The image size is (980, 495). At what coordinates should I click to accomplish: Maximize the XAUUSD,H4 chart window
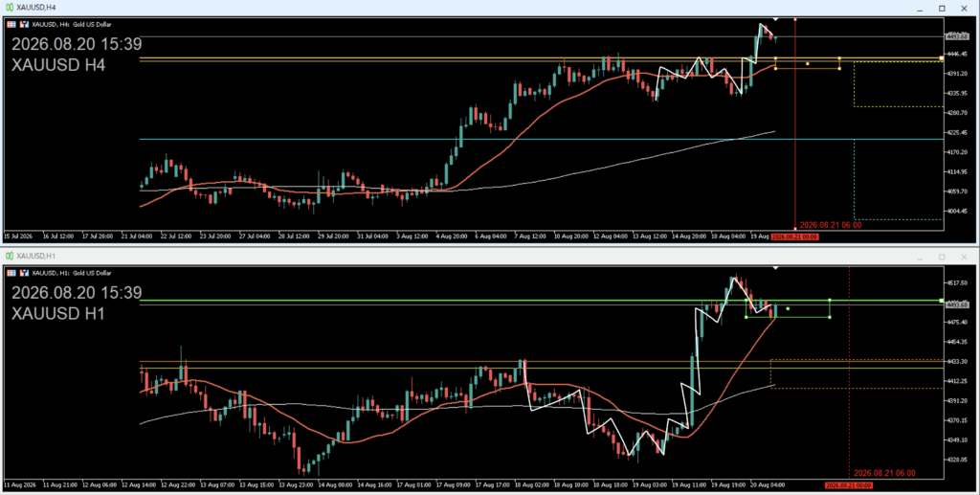(942, 8)
